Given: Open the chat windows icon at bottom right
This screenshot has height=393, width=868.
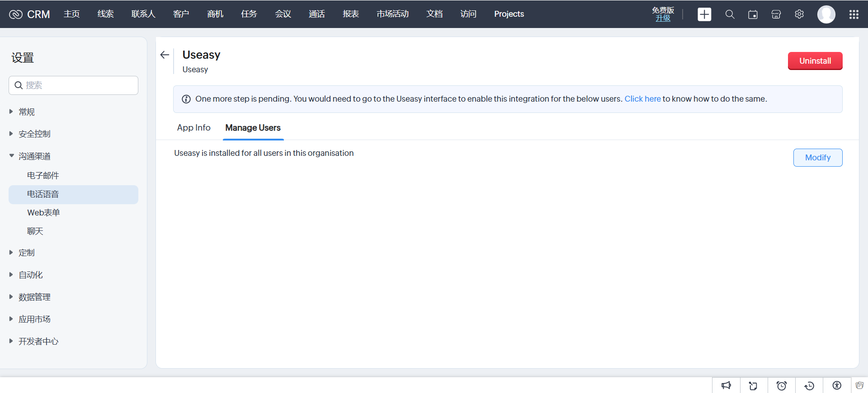Looking at the screenshot, I should coord(859,385).
